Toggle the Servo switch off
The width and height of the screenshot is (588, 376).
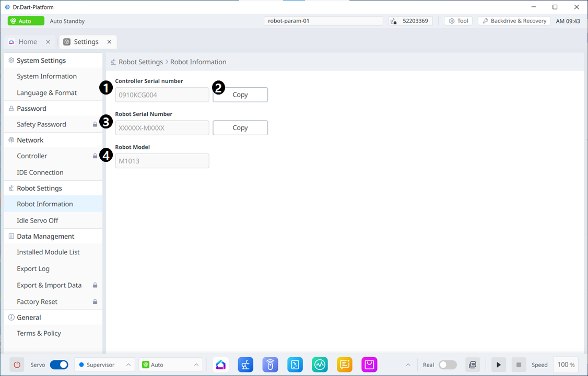(58, 365)
